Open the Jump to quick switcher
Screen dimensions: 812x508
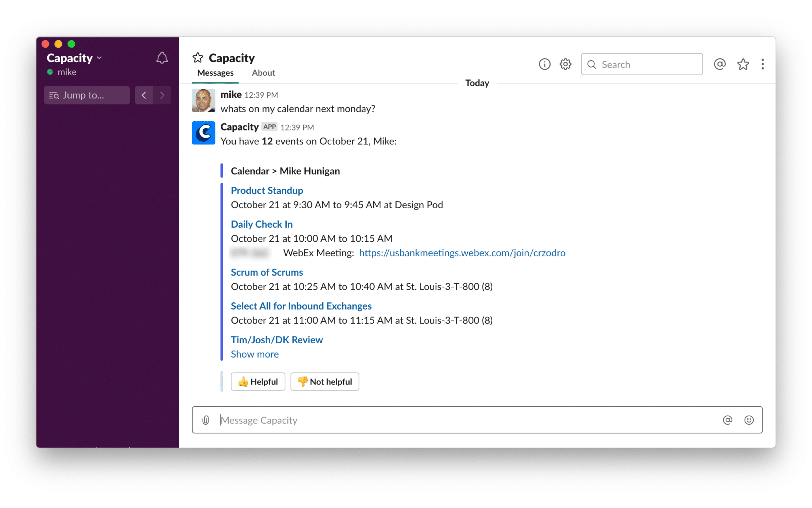87,95
